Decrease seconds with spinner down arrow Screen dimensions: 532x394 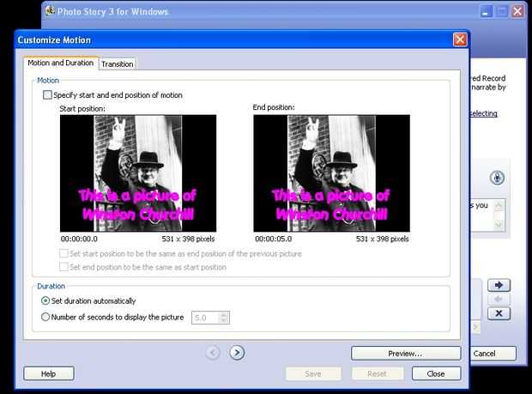pyautogui.click(x=224, y=321)
